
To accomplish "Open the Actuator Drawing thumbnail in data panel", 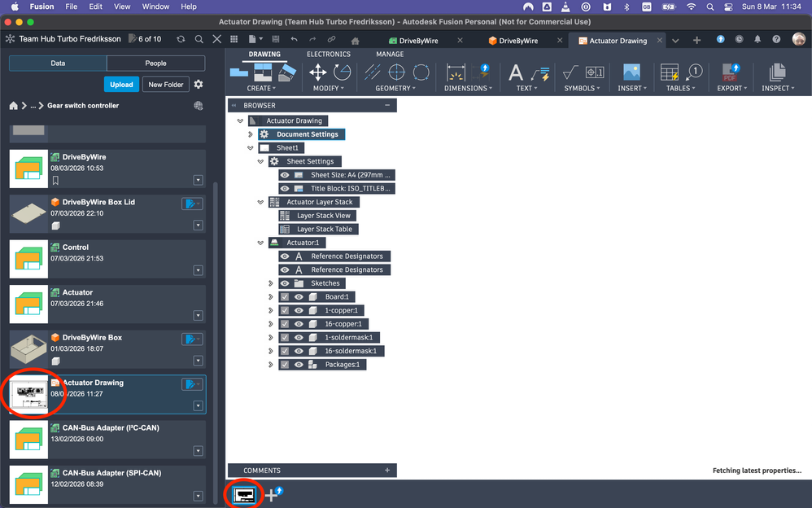I will 28,395.
